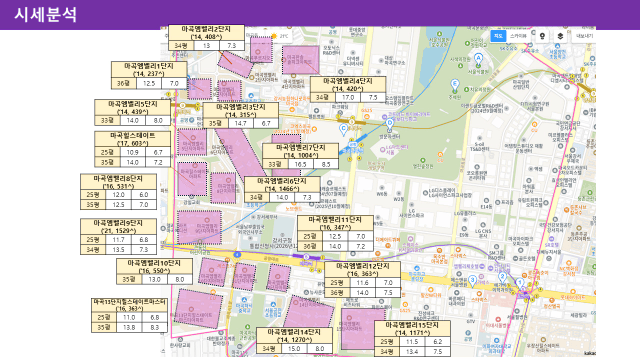Click the 시세분석 slide title
This screenshot has width=640, height=360.
(x=46, y=15)
